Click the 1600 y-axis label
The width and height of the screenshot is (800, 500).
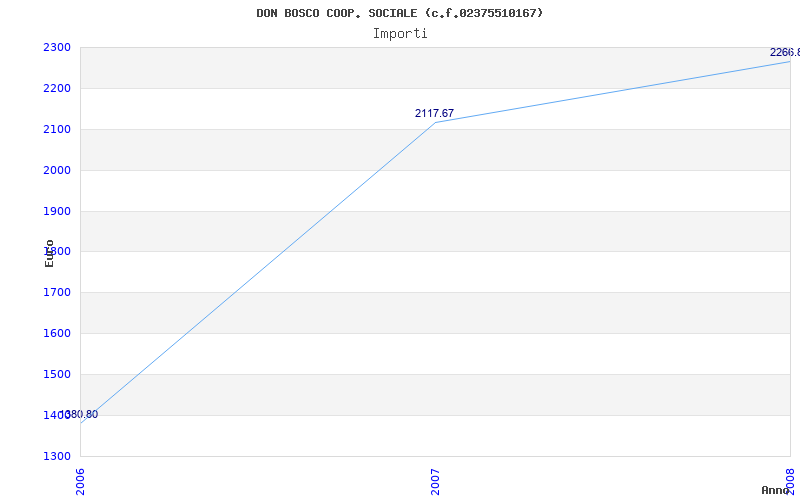click(x=57, y=333)
